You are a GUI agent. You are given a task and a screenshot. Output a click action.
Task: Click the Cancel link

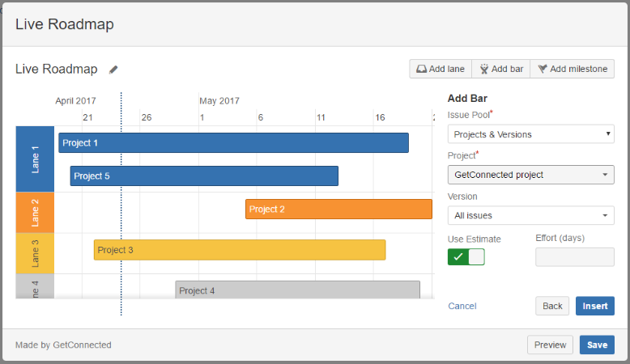point(462,306)
